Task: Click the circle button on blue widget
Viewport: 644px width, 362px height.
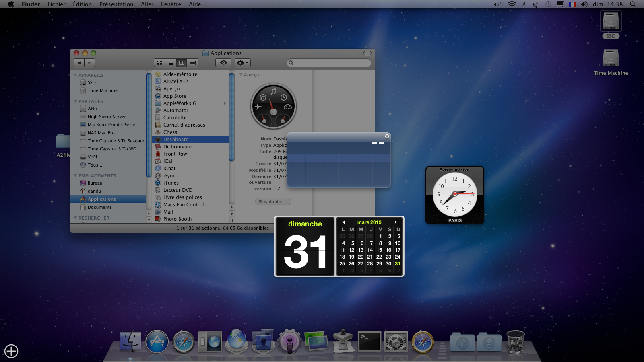Action: [x=387, y=136]
